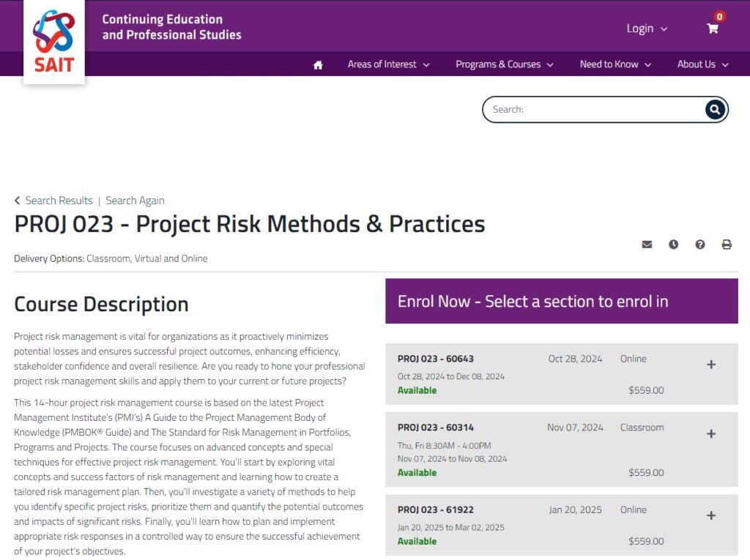Image resolution: width=750 pixels, height=560 pixels.
Task: Click PROJ 023 course title heading
Action: point(250,224)
